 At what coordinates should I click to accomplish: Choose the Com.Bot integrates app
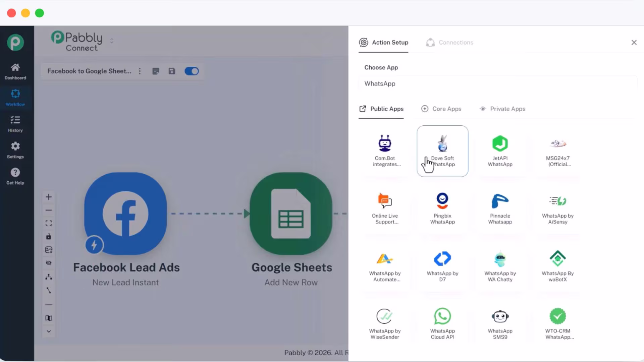point(385,151)
